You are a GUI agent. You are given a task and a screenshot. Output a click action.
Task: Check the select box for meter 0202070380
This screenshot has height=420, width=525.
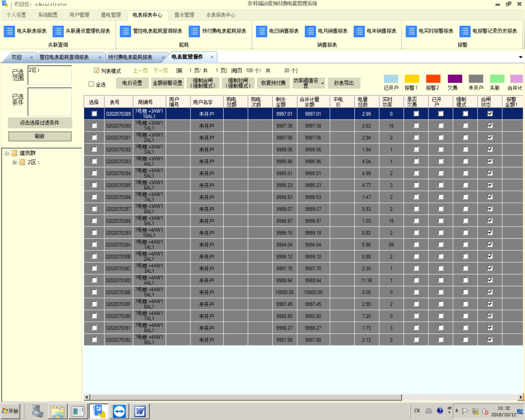94,125
